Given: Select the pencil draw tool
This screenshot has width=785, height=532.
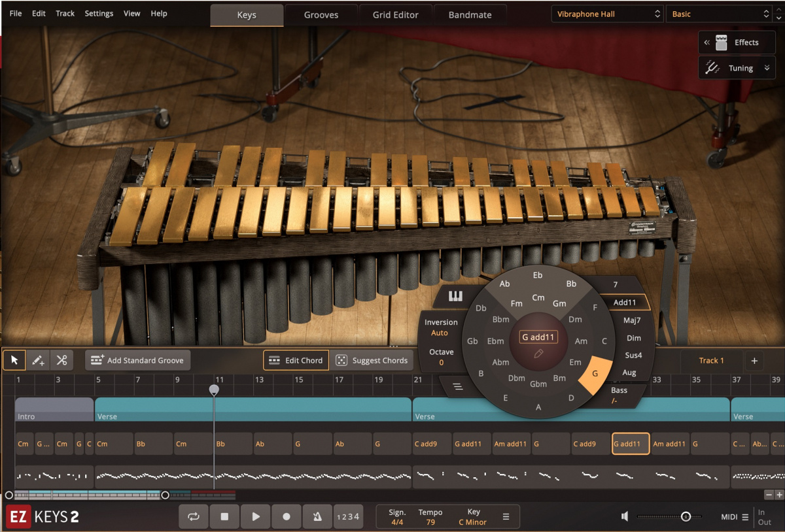Looking at the screenshot, I should [38, 359].
